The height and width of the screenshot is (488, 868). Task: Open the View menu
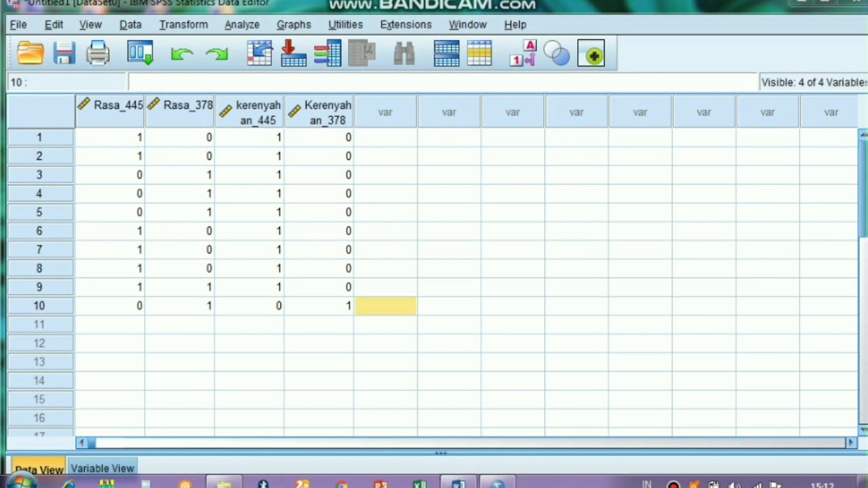[x=90, y=24]
